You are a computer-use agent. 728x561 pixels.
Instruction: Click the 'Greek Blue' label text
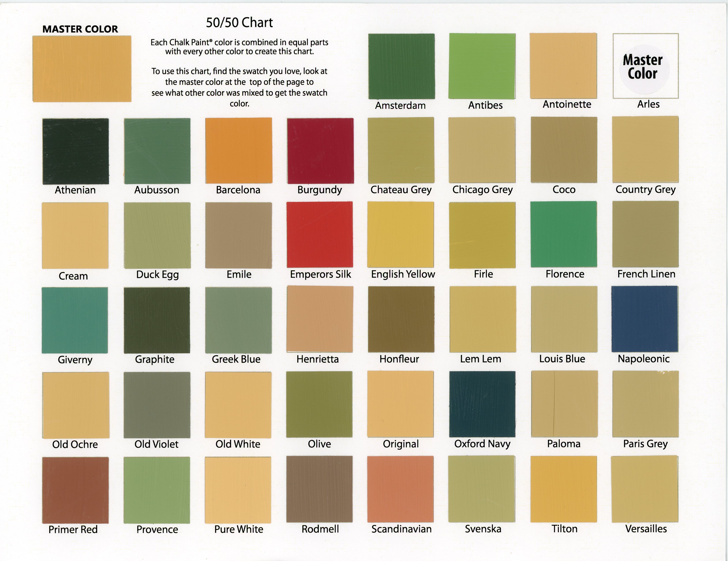236,359
